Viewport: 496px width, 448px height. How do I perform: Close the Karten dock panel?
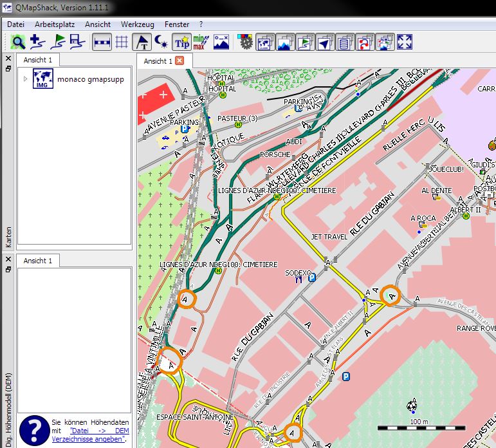[8, 59]
